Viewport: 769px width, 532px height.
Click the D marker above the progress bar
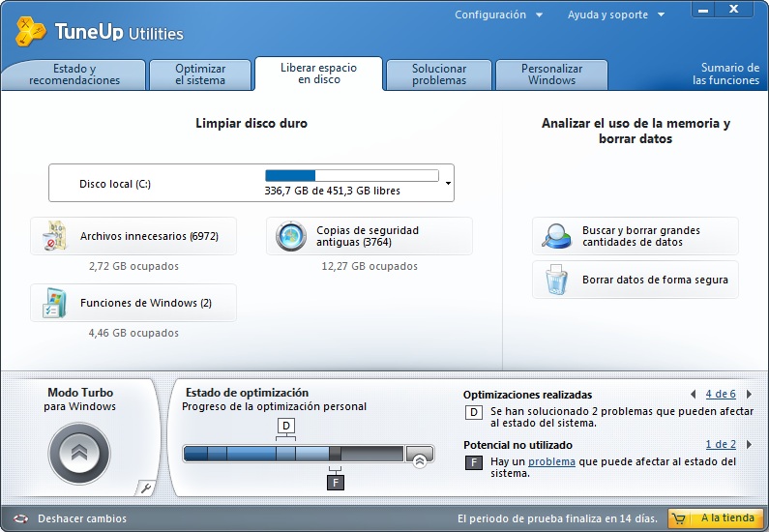286,426
